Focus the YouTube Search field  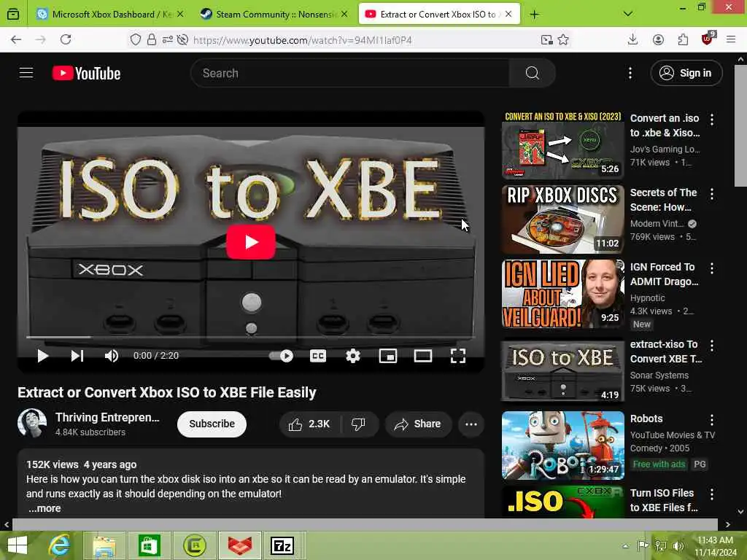tap(350, 73)
